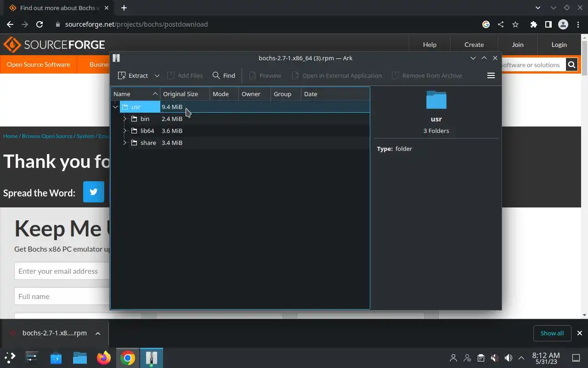Focus the Full name field
This screenshot has height=368, width=588.
(62, 296)
